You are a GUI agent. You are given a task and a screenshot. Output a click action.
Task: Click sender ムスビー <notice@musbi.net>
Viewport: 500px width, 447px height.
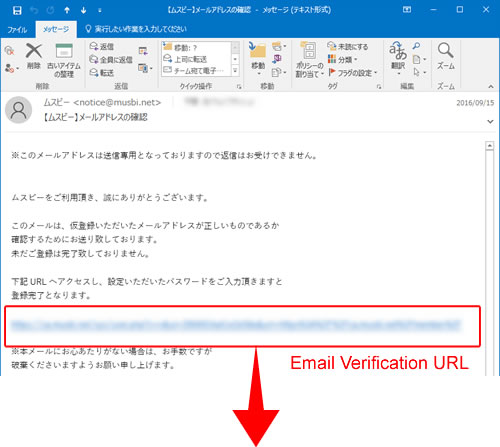coord(102,102)
